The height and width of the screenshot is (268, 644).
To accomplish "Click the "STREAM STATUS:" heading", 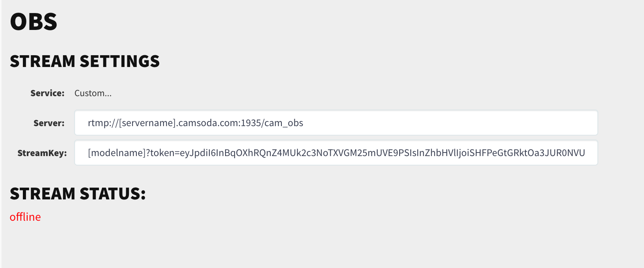I will pyautogui.click(x=78, y=194).
